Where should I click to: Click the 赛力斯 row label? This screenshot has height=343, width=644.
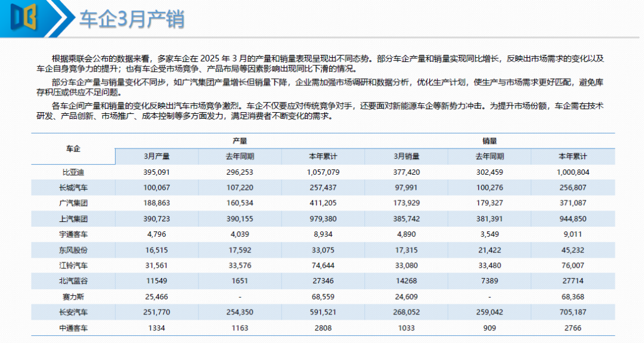73,296
